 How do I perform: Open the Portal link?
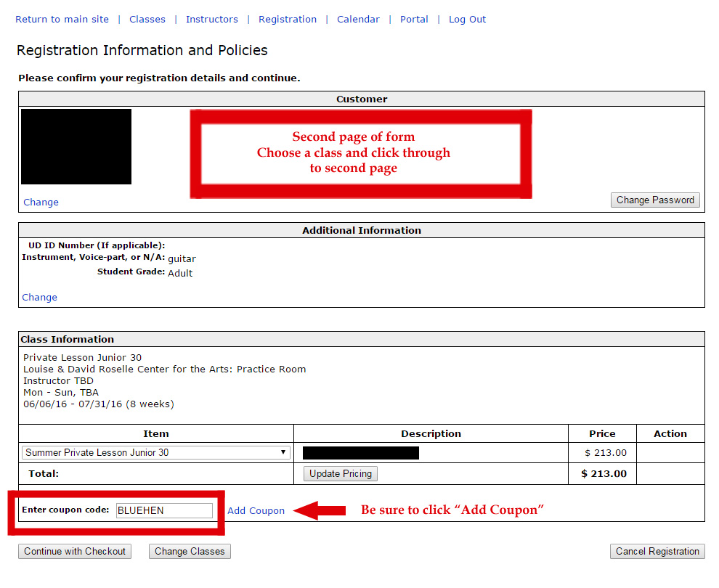click(414, 20)
